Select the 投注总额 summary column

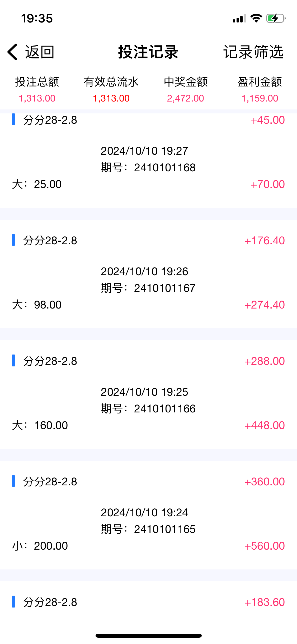pyautogui.click(x=37, y=90)
